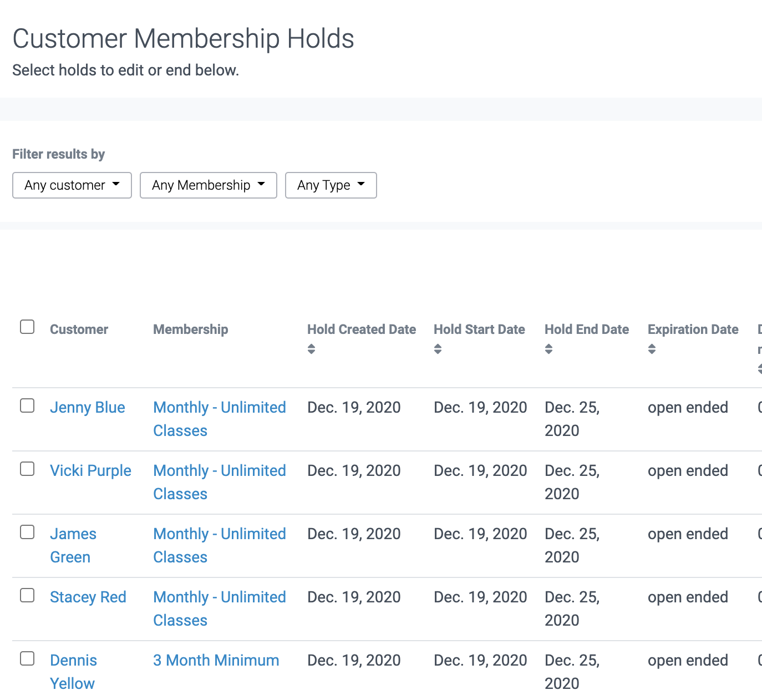Sort table by Hold Created Date
Image resolution: width=762 pixels, height=700 pixels.
[311, 349]
